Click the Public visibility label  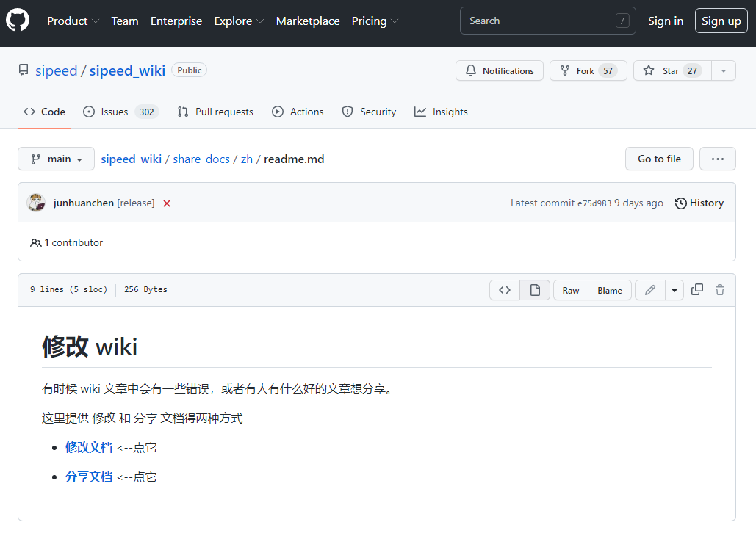coord(189,70)
